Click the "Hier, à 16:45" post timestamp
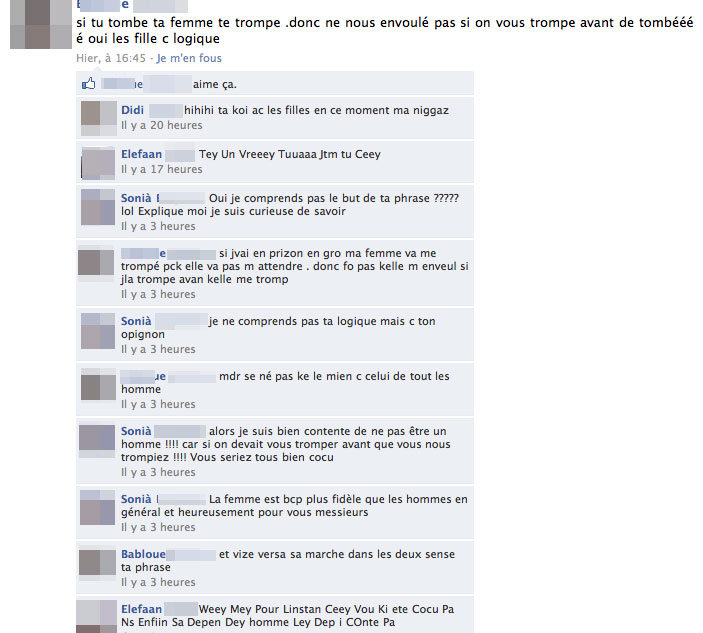Image resolution: width=703 pixels, height=633 pixels. pyautogui.click(x=111, y=58)
